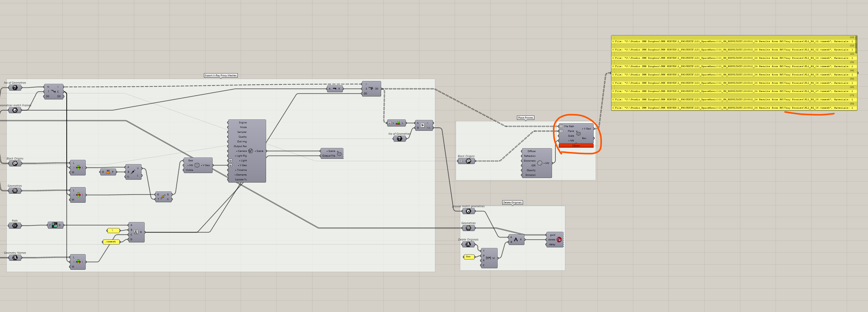Click the red 233ms profiler badge
The width and height of the screenshot is (868, 312).
[x=576, y=145]
